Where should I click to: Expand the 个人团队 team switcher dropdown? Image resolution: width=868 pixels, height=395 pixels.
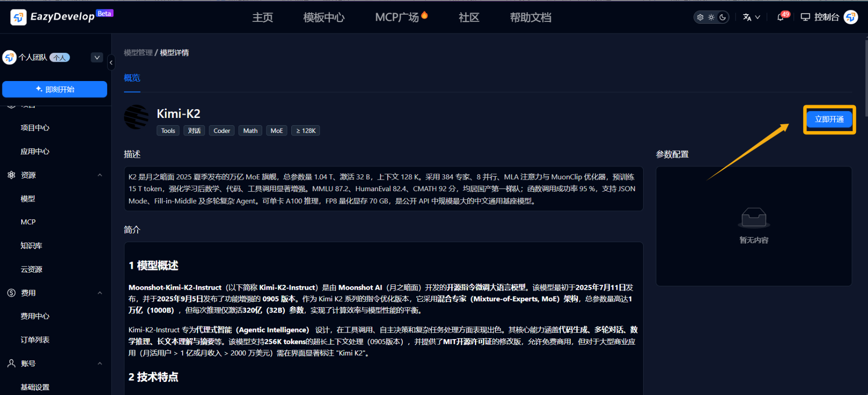pos(97,57)
